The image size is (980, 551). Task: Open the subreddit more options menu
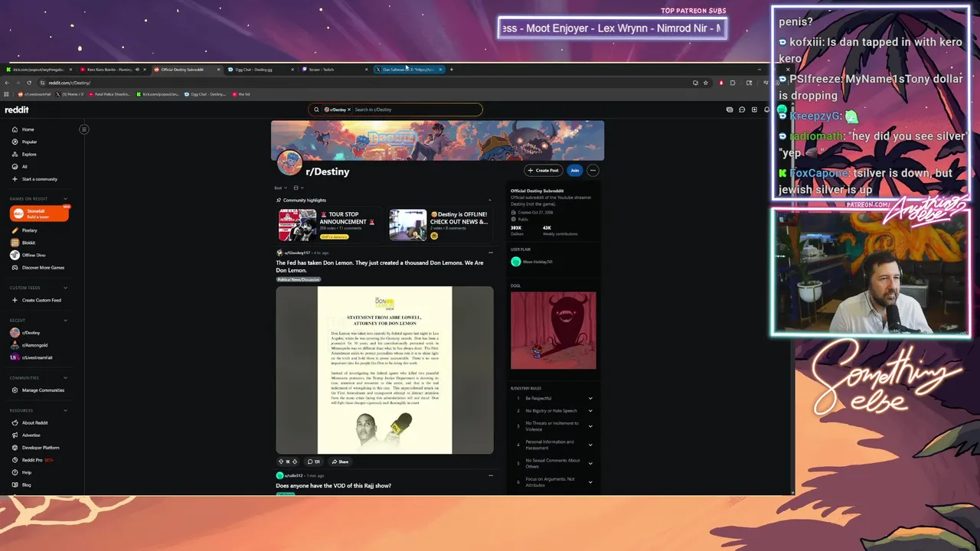tap(593, 171)
